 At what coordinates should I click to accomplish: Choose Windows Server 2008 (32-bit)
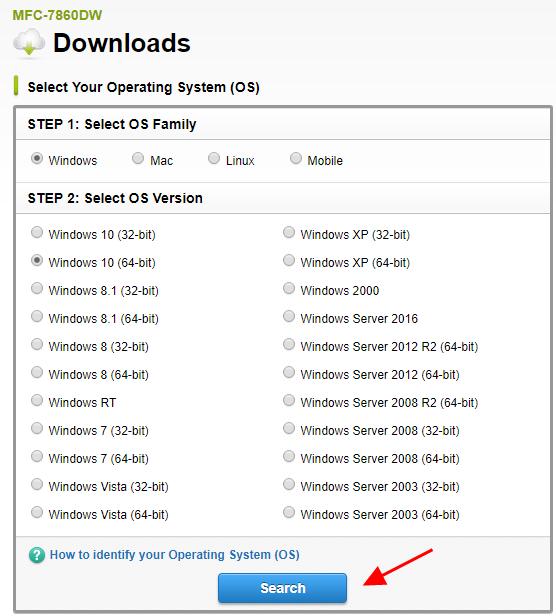pos(289,428)
